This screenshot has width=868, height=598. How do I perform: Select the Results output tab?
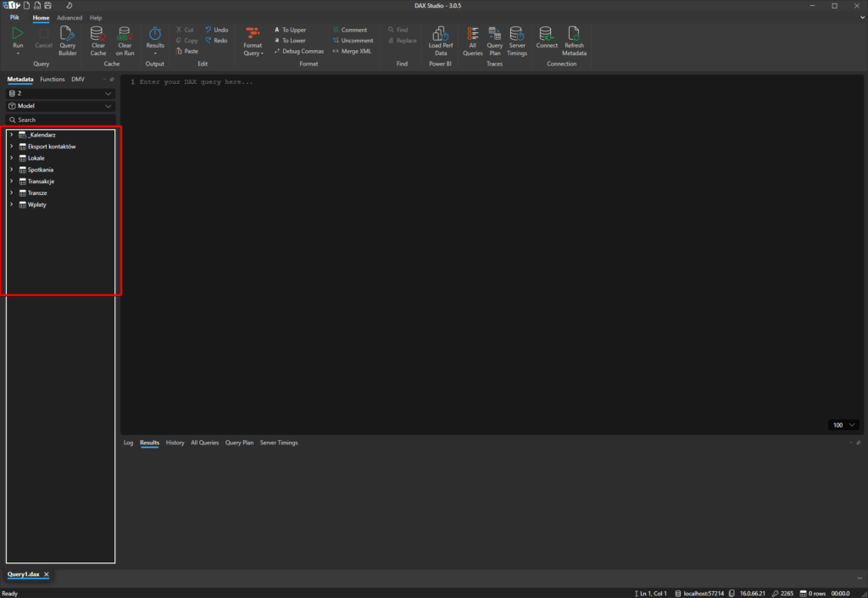point(149,443)
